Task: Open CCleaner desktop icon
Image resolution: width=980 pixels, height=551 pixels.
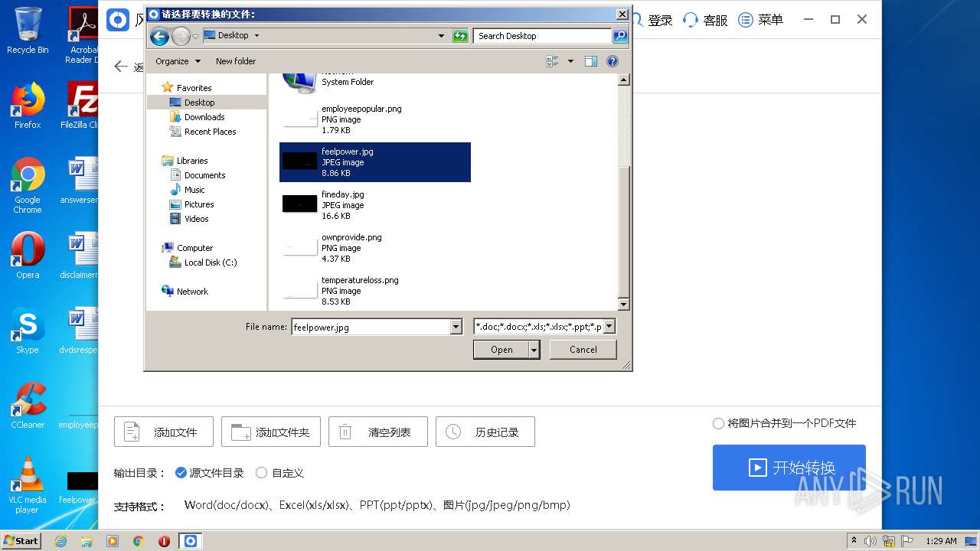Action: click(28, 405)
